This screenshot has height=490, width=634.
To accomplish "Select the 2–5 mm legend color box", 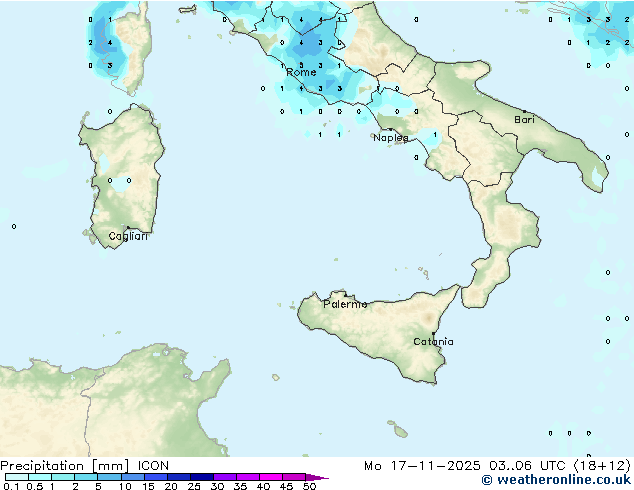I will 86,477.
